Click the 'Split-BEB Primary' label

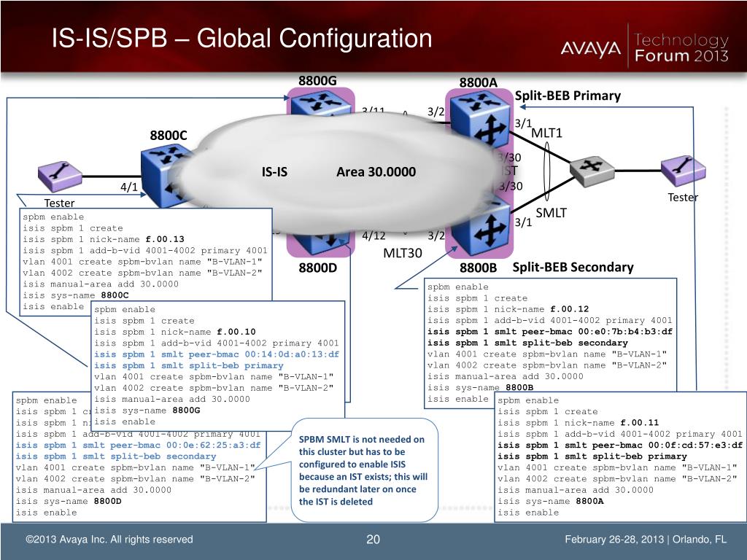click(568, 96)
